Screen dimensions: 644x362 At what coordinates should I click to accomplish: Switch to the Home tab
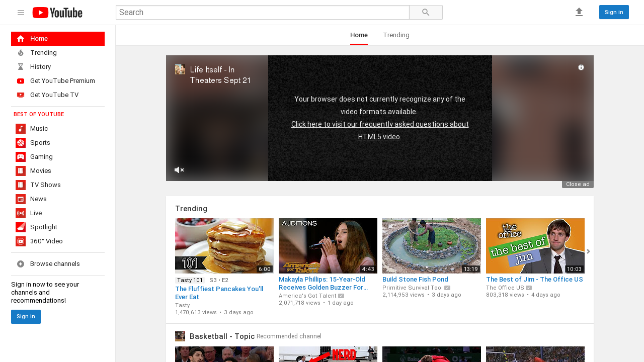[359, 35]
